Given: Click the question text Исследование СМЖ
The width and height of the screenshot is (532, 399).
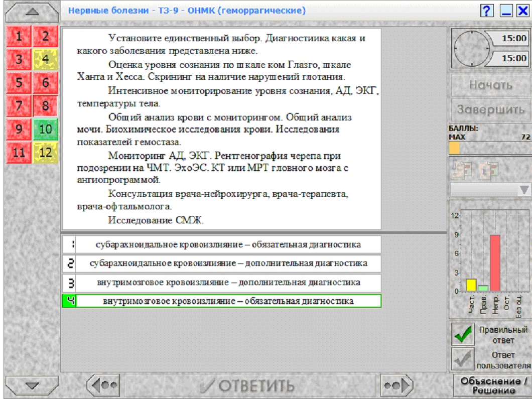Looking at the screenshot, I should pyautogui.click(x=156, y=220).
